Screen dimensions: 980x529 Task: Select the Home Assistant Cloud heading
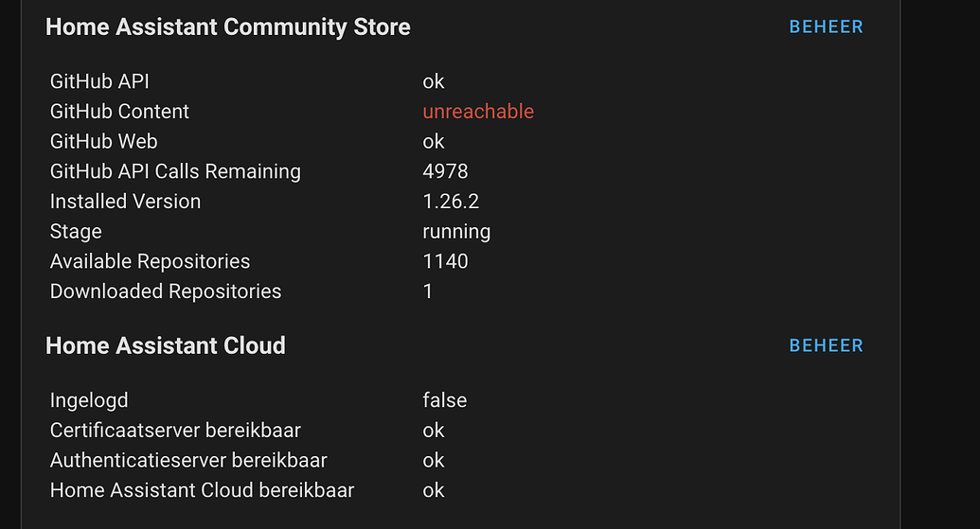[166, 345]
